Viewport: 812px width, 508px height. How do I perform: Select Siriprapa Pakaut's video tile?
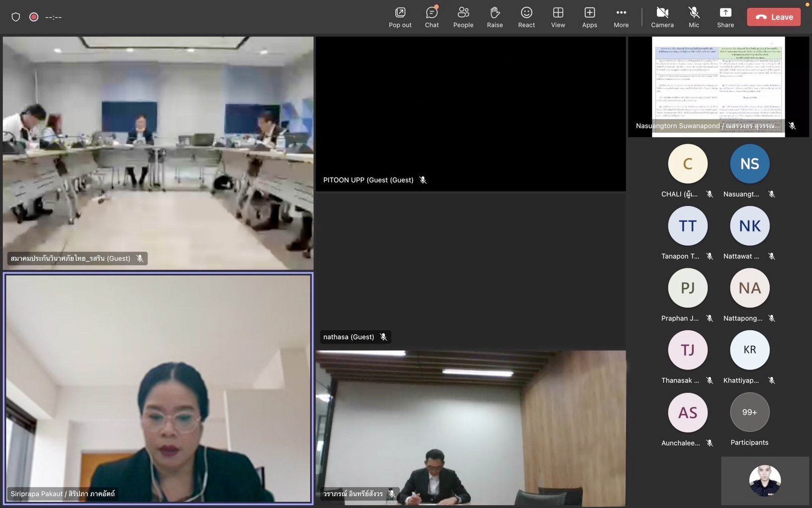158,388
